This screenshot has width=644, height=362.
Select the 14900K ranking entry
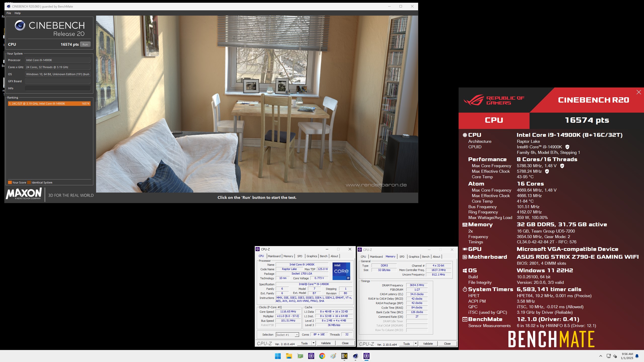click(49, 104)
